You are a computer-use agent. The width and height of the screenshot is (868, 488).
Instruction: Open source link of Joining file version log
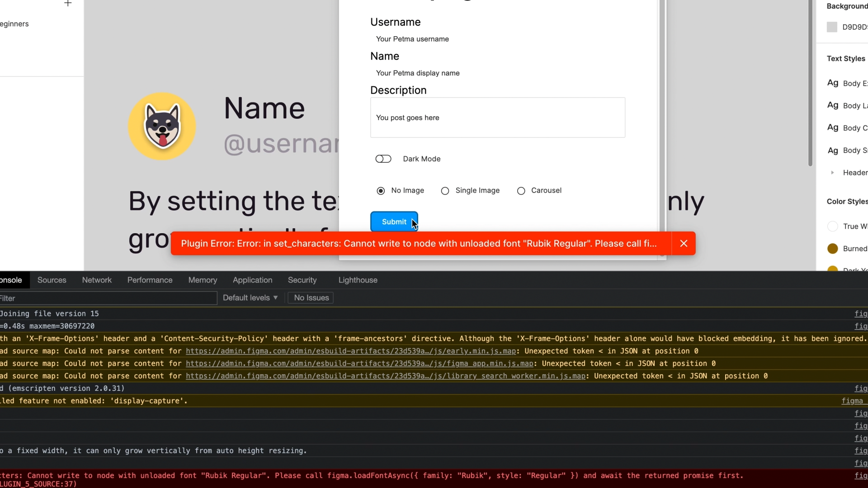tap(861, 314)
